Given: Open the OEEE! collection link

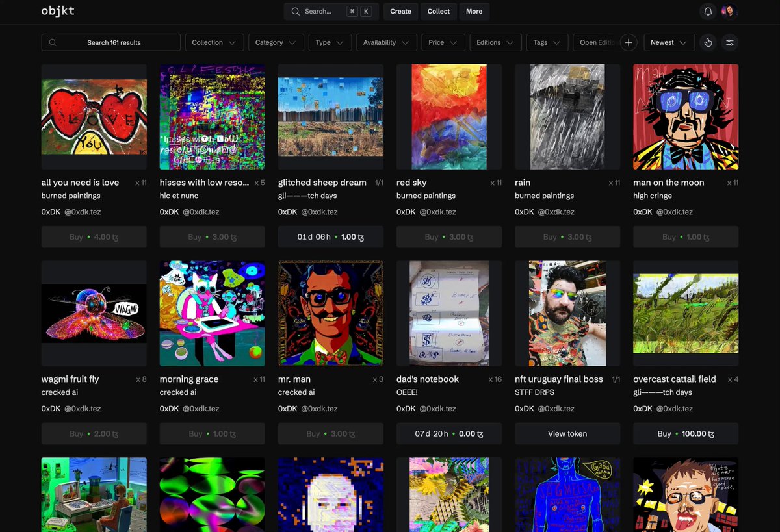Looking at the screenshot, I should point(408,392).
